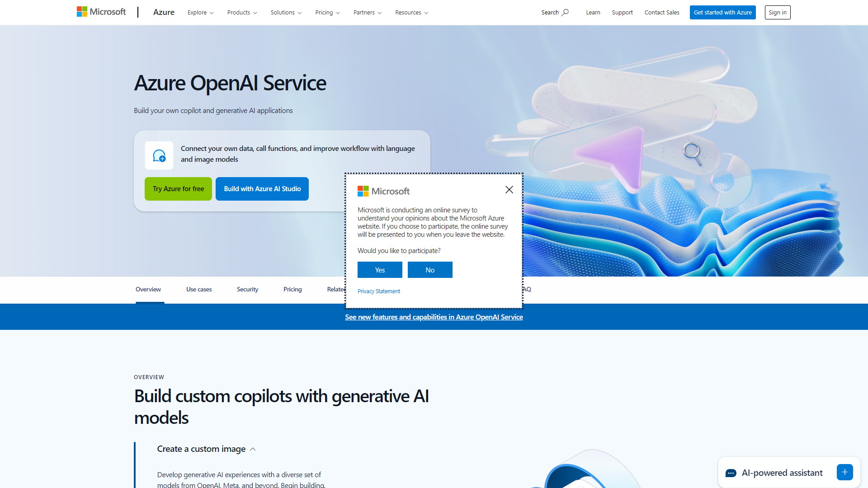Click the Privacy Statement link
This screenshot has height=488, width=868.
(x=378, y=291)
